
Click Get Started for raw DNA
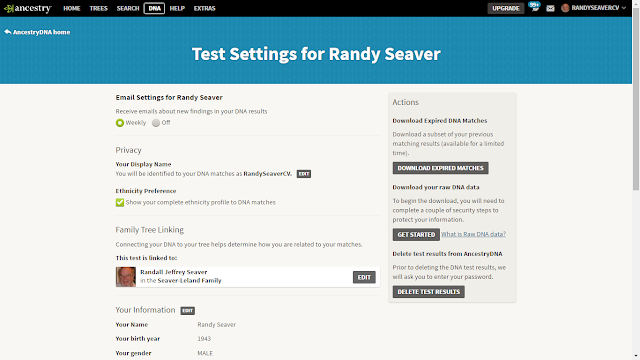click(416, 235)
